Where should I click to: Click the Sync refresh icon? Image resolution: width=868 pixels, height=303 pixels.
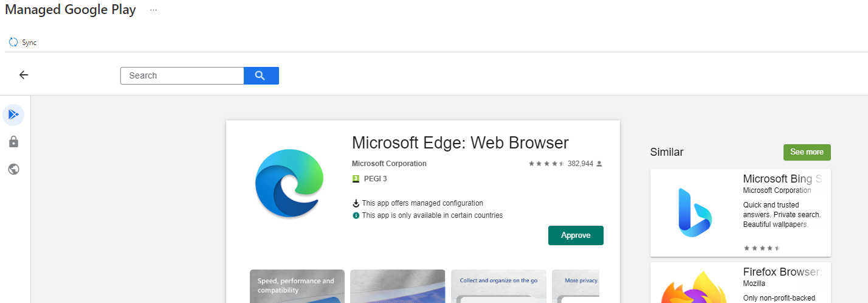13,43
